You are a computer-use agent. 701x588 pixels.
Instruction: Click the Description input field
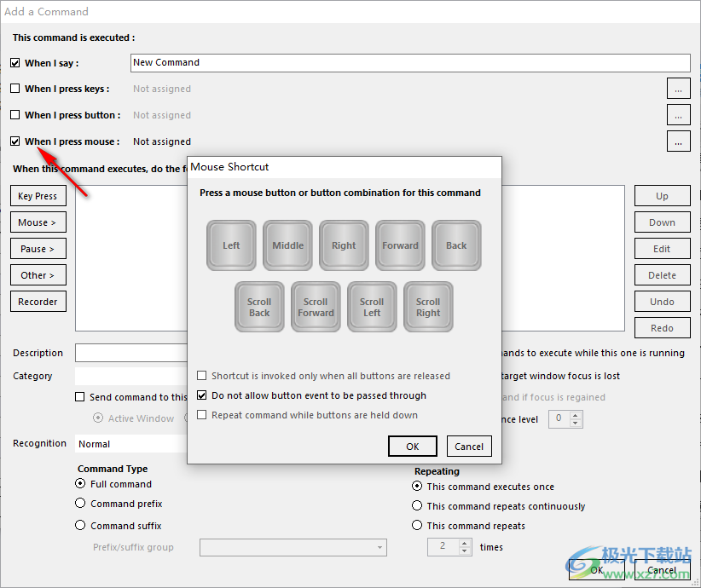[131, 353]
